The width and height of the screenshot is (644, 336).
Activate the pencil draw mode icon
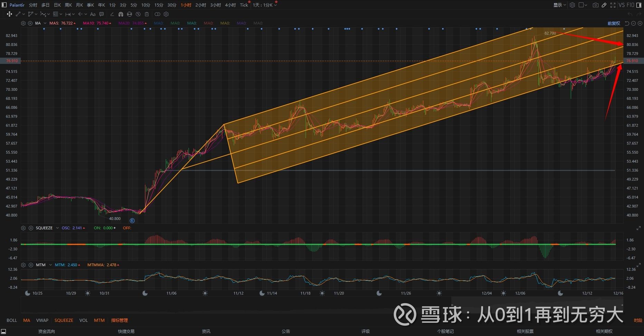(604, 5)
